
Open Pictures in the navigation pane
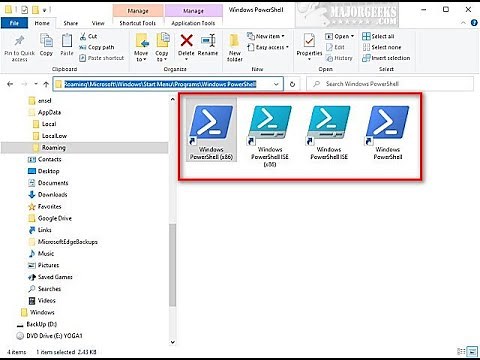[44, 265]
